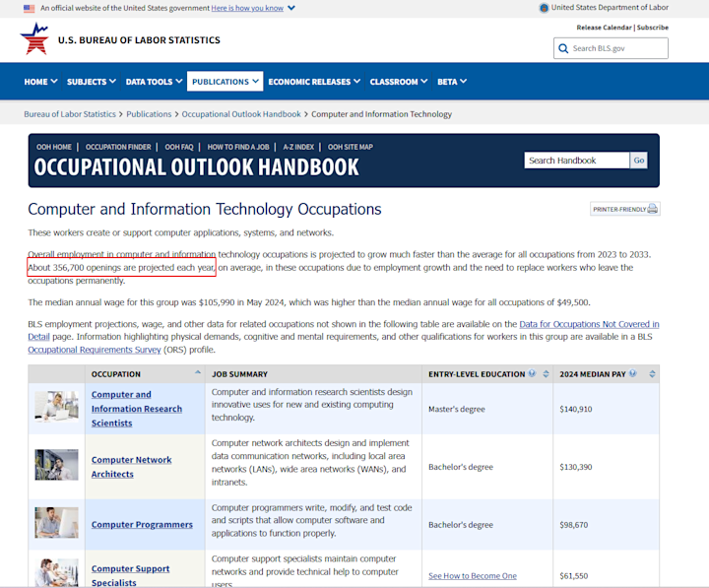Click the Search BLS.gov input field

[x=611, y=48]
